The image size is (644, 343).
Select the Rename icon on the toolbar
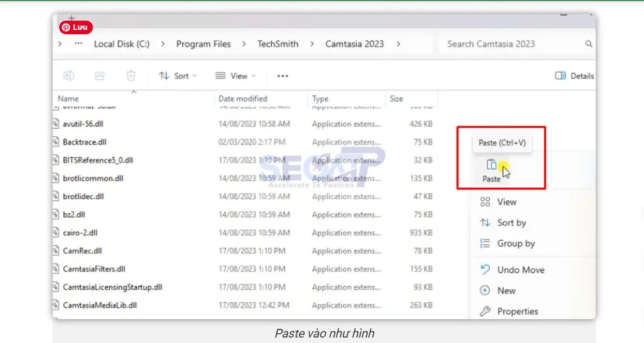(68, 75)
